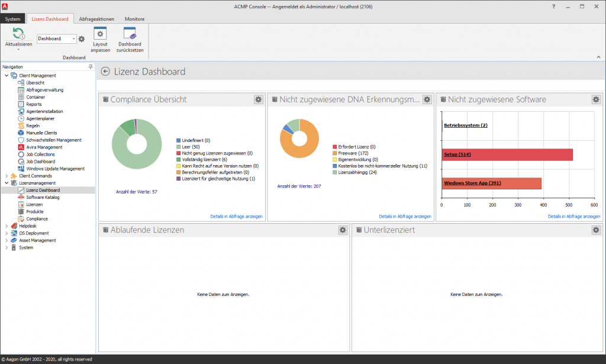Viewport: 606px width, 364px height.
Task: Open the Dashboard selection dropdown
Action: pyautogui.click(x=74, y=39)
